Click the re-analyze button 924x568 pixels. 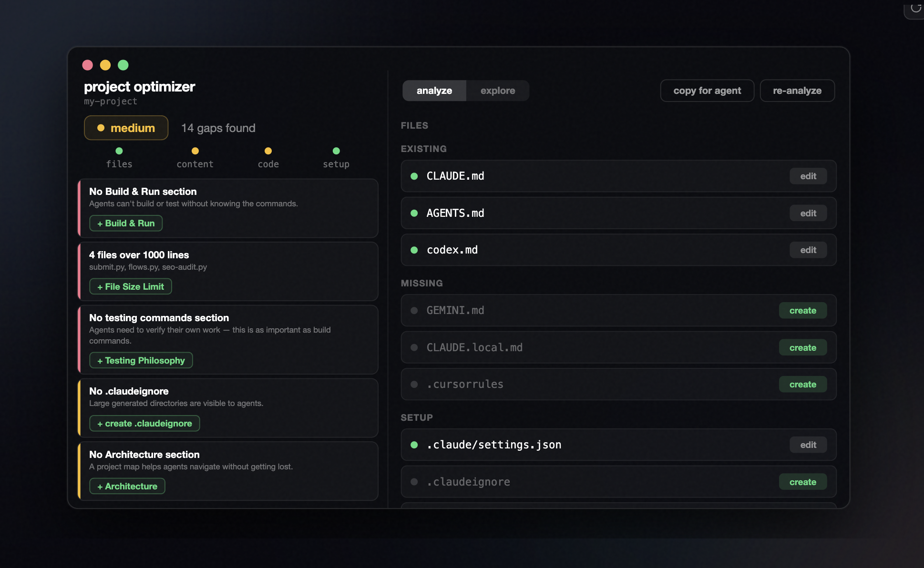point(797,91)
